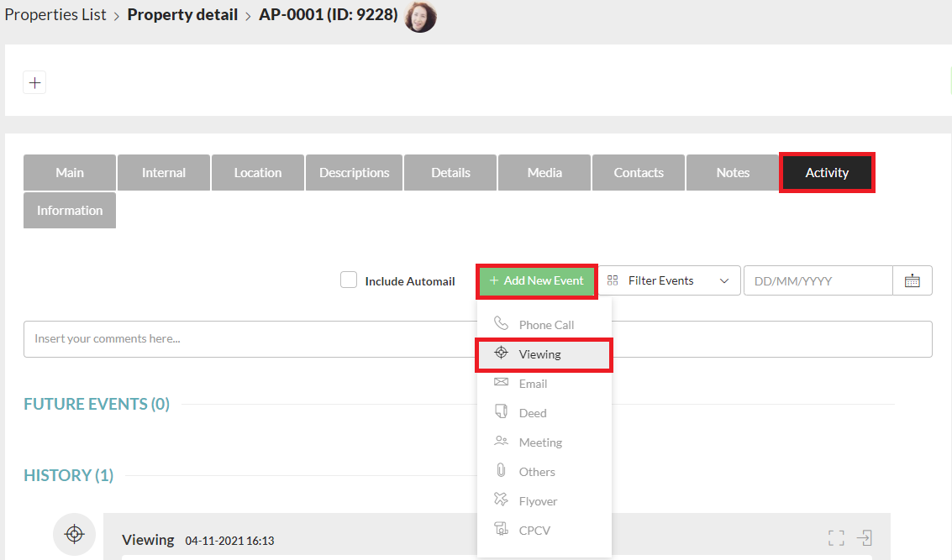Image resolution: width=952 pixels, height=560 pixels.
Task: Click the user avatar photo
Action: click(x=420, y=16)
